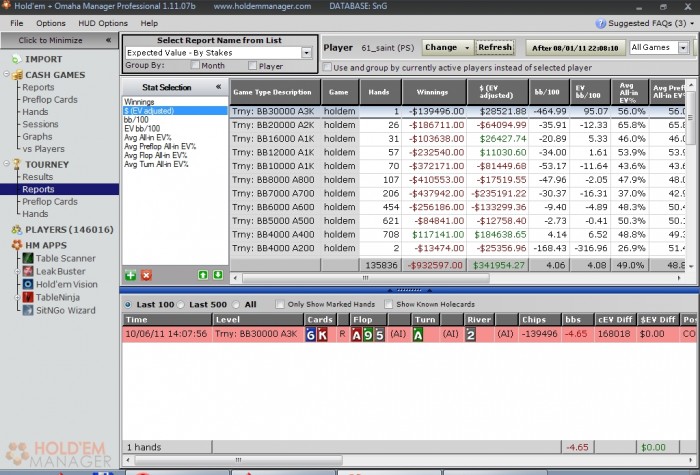Open the Help menu
Image resolution: width=700 pixels, height=475 pixels.
pos(149,23)
